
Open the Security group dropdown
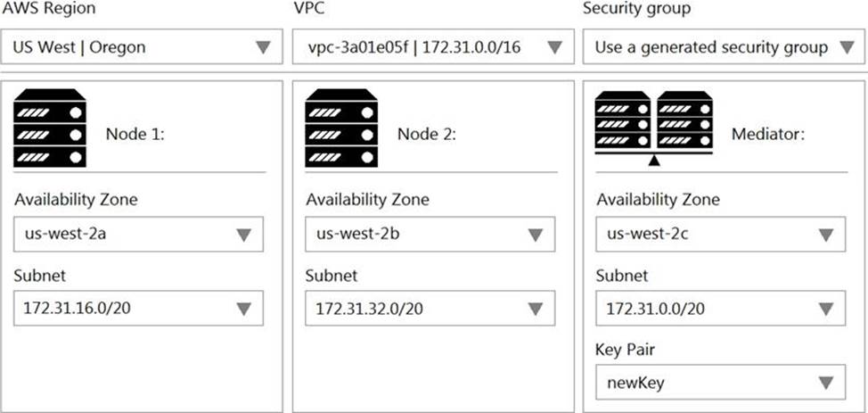tap(723, 47)
